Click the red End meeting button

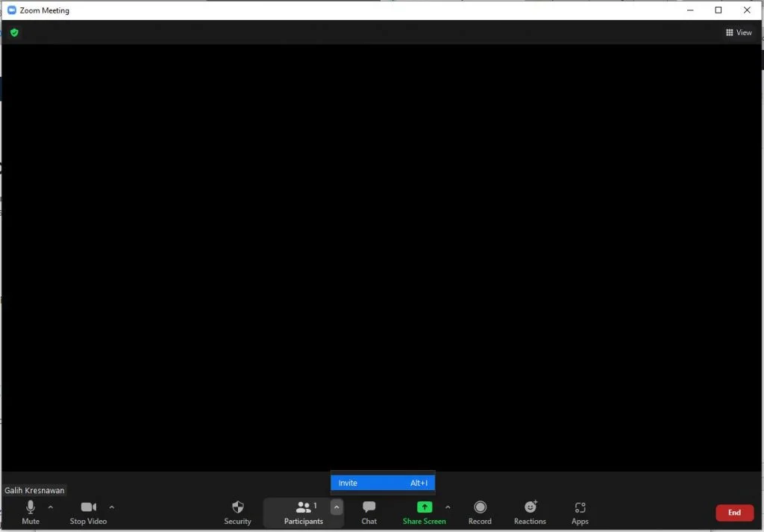point(734,513)
